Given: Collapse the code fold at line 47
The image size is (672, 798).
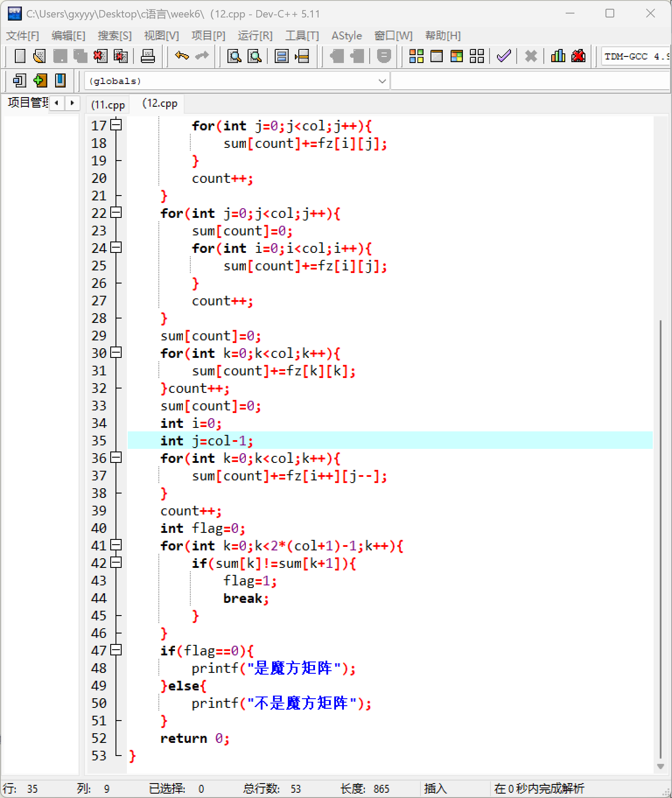Looking at the screenshot, I should pyautogui.click(x=116, y=650).
